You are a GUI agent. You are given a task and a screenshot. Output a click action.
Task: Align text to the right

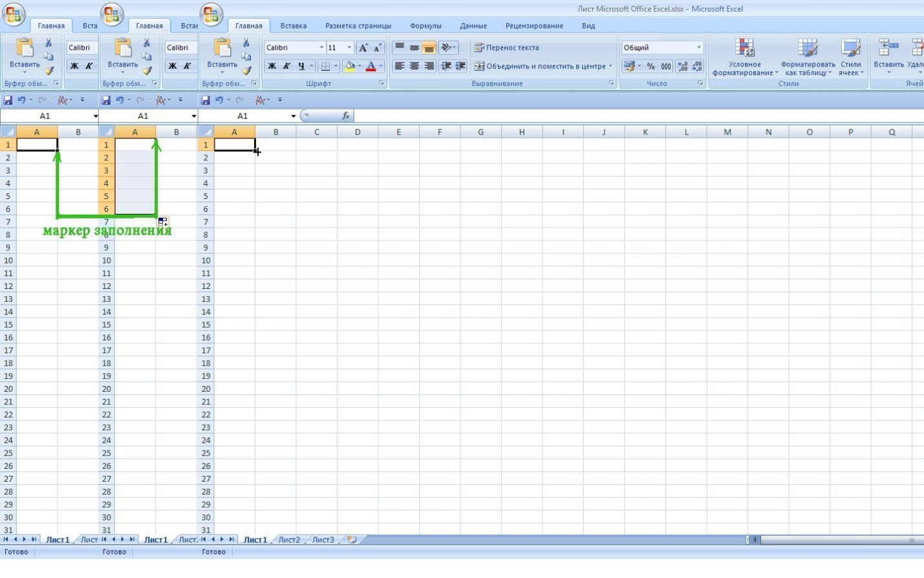(429, 66)
